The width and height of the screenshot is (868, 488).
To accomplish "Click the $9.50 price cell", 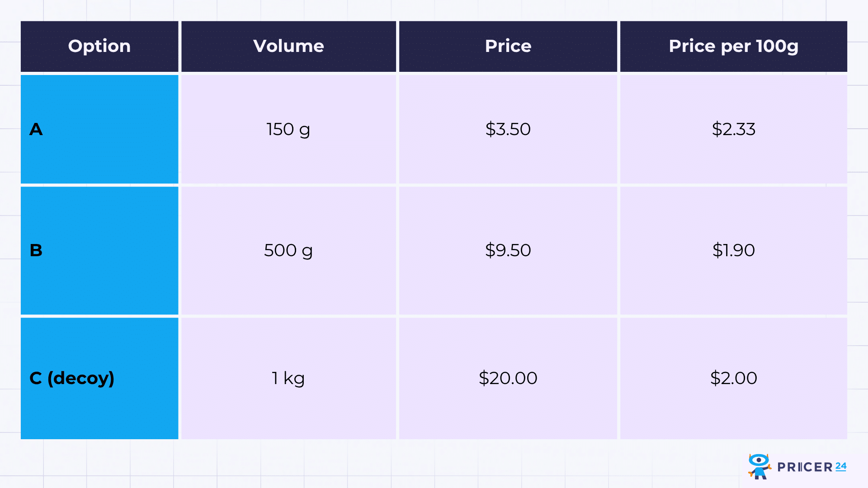I will pyautogui.click(x=508, y=250).
